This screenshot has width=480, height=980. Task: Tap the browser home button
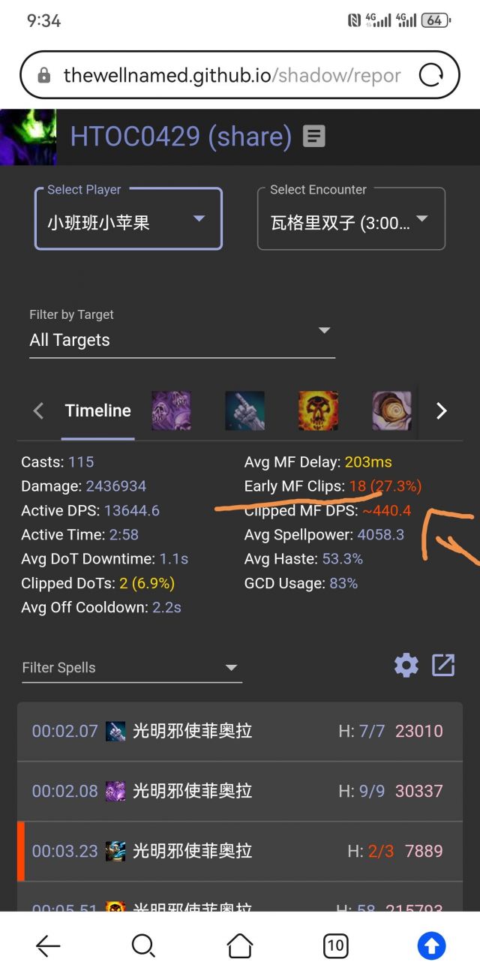pos(240,945)
